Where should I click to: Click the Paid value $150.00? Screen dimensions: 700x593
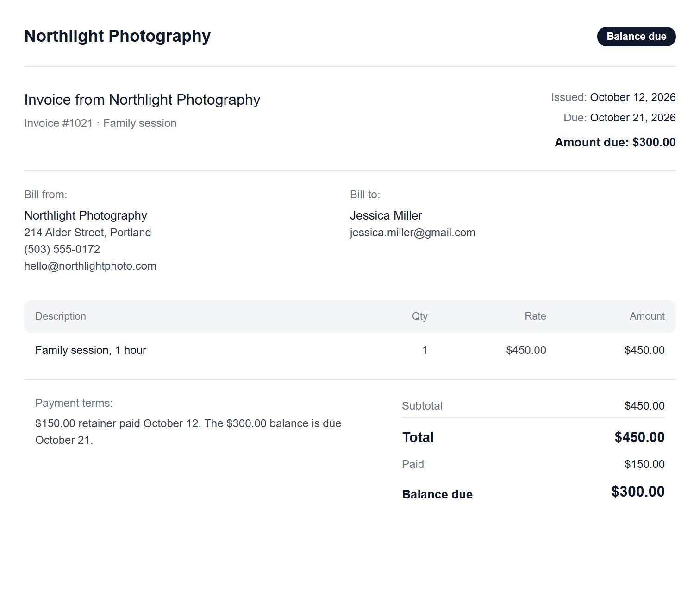(x=644, y=464)
